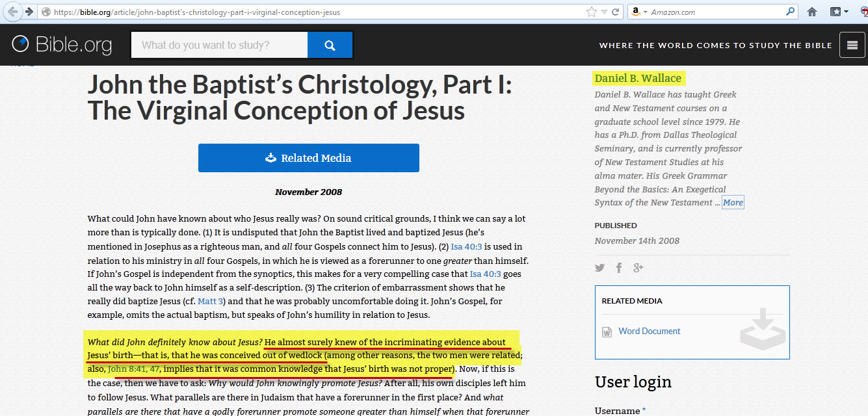868x416 pixels.
Task: Click the browser Back arrow button
Action: (13, 12)
